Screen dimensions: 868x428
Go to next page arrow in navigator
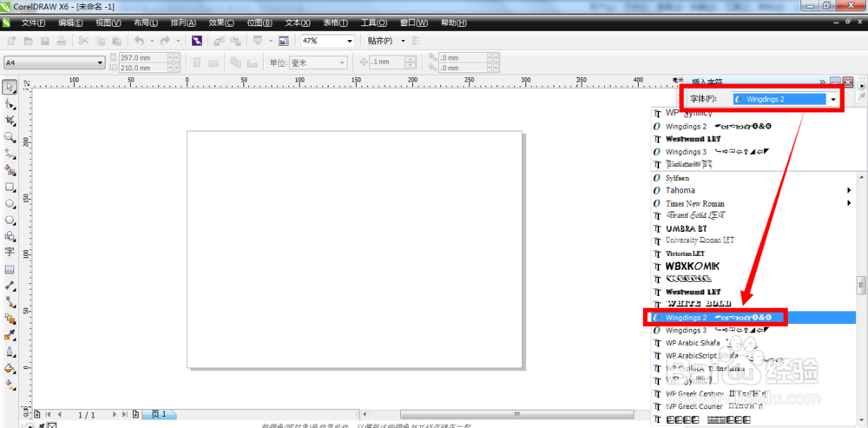coord(115,414)
